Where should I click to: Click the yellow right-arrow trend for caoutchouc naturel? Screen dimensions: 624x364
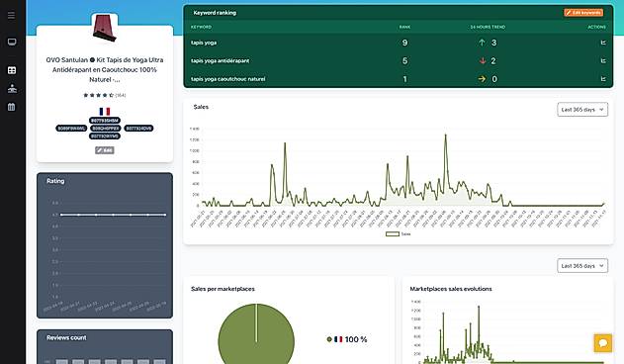coord(482,79)
